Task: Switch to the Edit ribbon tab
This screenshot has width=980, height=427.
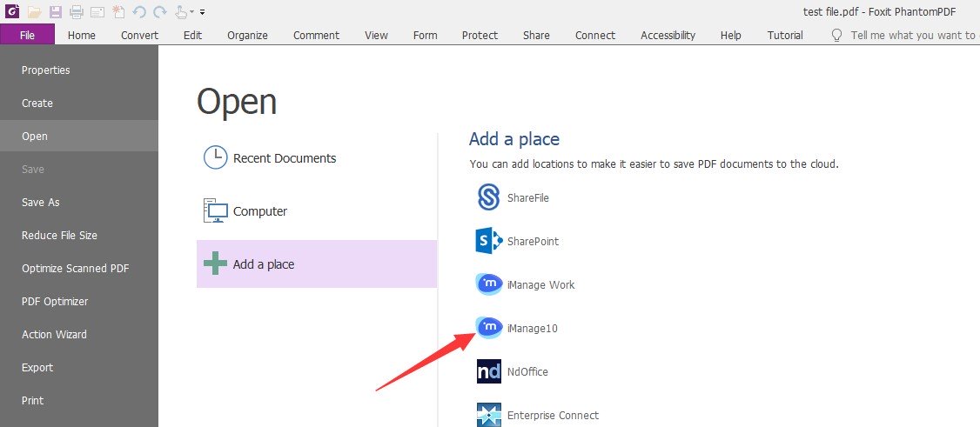Action: (x=192, y=35)
